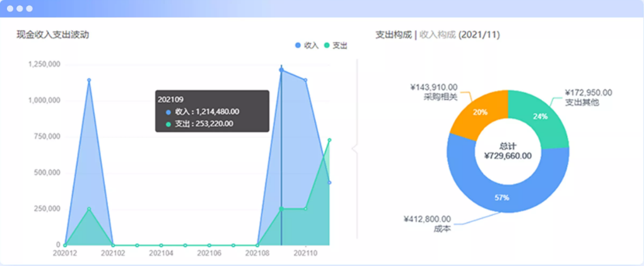The height and width of the screenshot is (266, 644).
Task: Select the 收入 peak point at 202101
Action: [89, 80]
